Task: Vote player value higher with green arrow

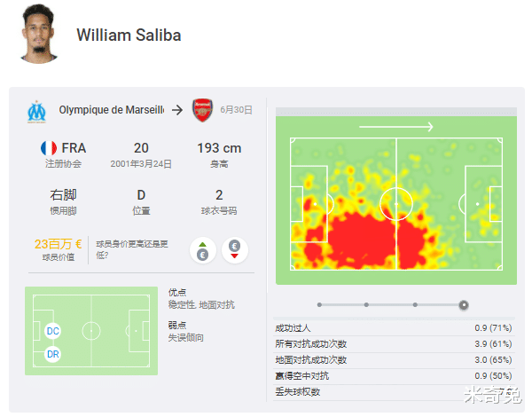Action: pyautogui.click(x=202, y=250)
